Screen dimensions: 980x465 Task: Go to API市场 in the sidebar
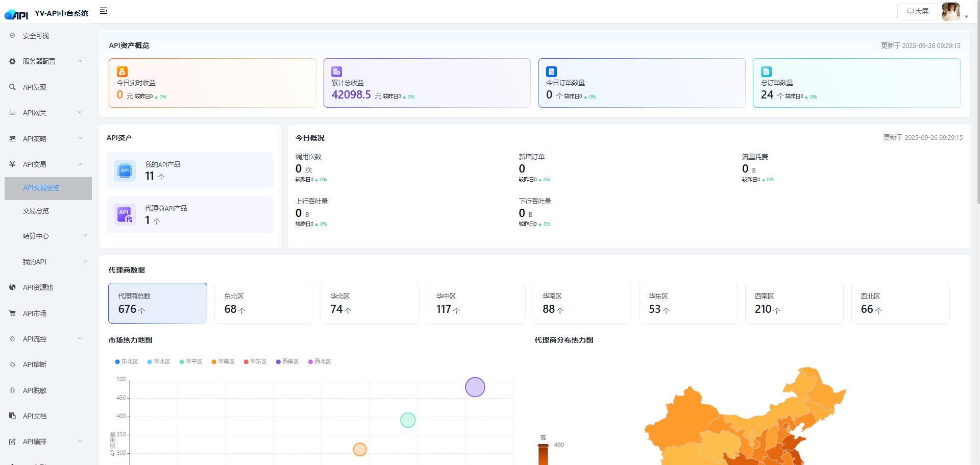click(34, 313)
